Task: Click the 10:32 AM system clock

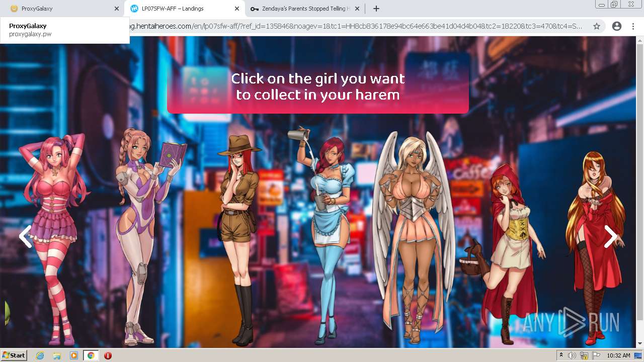Action: click(618, 355)
